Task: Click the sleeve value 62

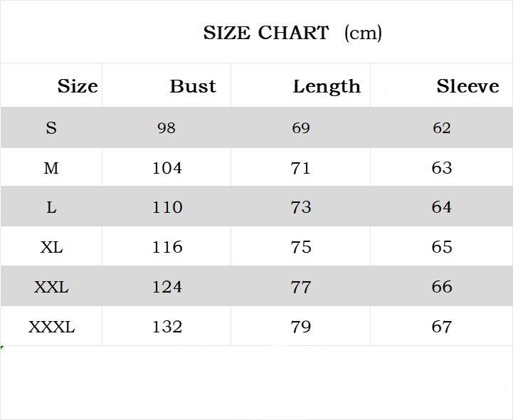Action: point(442,128)
